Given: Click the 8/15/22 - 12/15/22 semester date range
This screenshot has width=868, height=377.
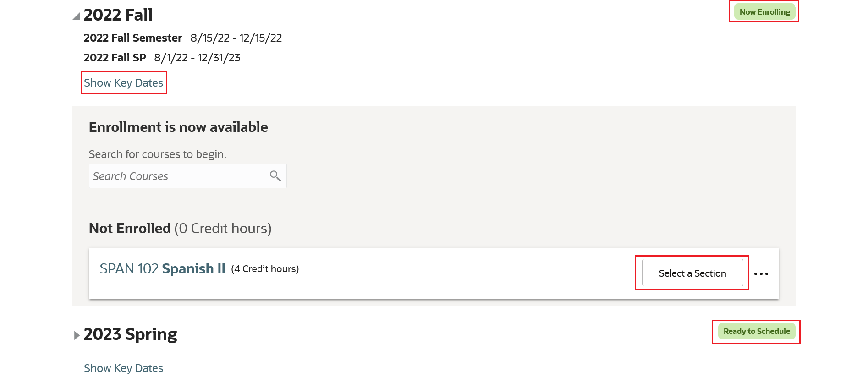Looking at the screenshot, I should pos(236,38).
